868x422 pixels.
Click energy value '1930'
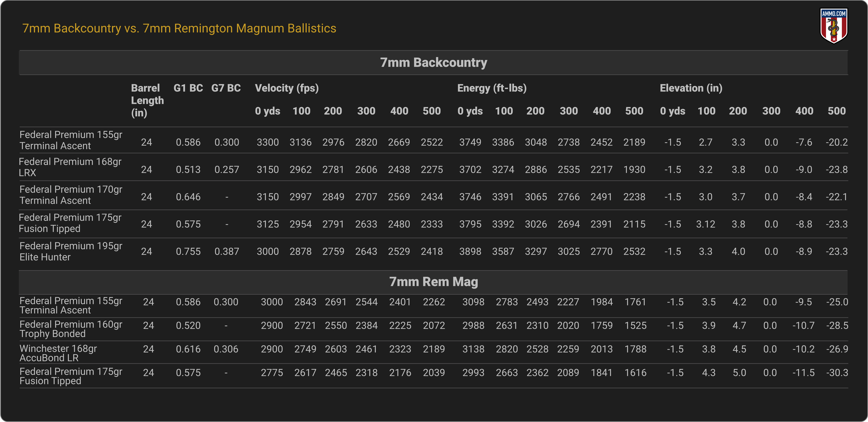tap(634, 170)
